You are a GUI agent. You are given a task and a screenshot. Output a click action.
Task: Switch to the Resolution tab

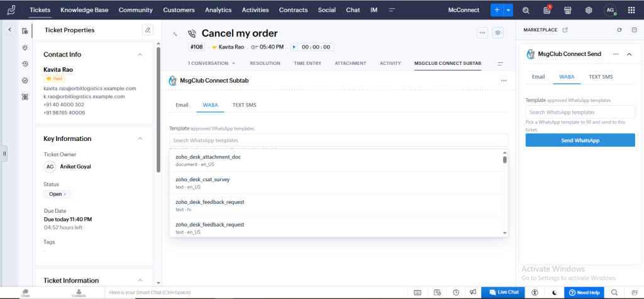pos(265,64)
